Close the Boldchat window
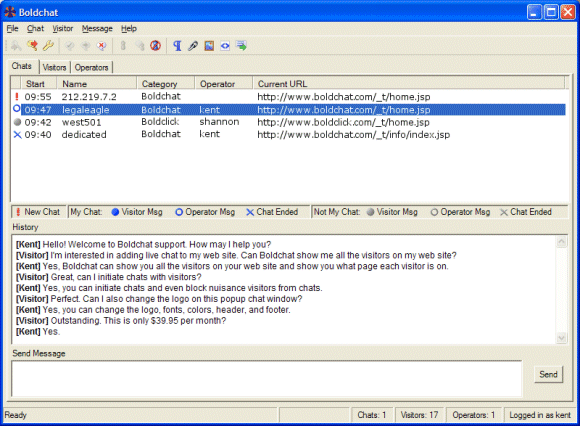580x426 pixels. [x=567, y=12]
